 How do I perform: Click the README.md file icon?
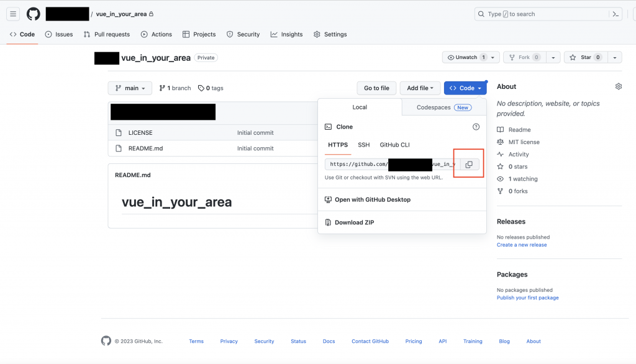(x=119, y=148)
